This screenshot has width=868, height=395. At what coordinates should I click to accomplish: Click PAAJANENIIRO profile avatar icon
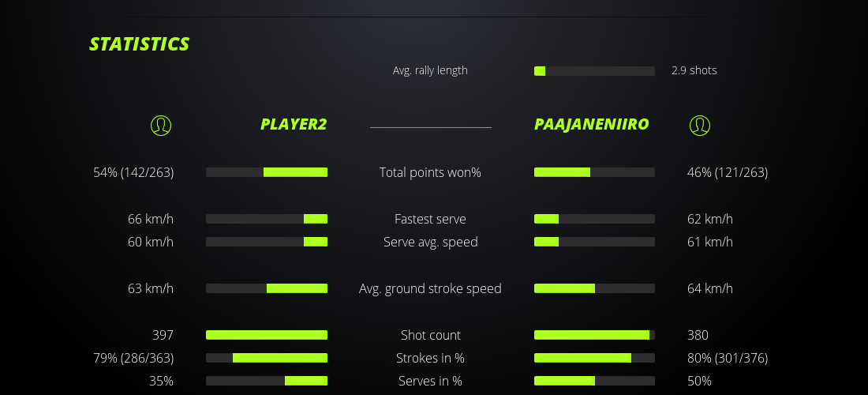699,125
